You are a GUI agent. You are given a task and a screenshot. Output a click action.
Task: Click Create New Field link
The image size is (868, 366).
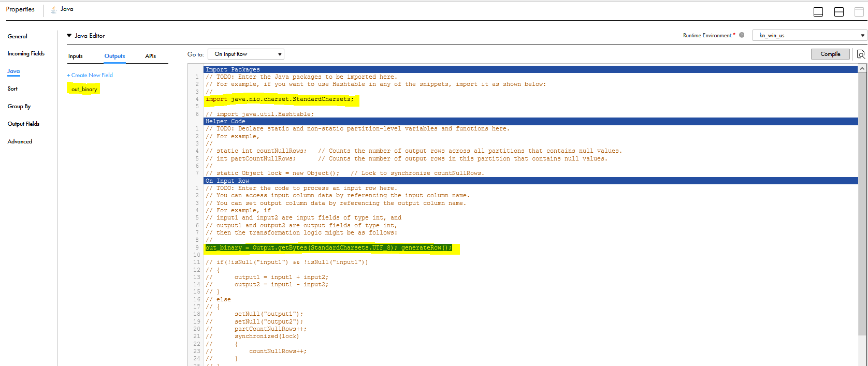(90, 75)
